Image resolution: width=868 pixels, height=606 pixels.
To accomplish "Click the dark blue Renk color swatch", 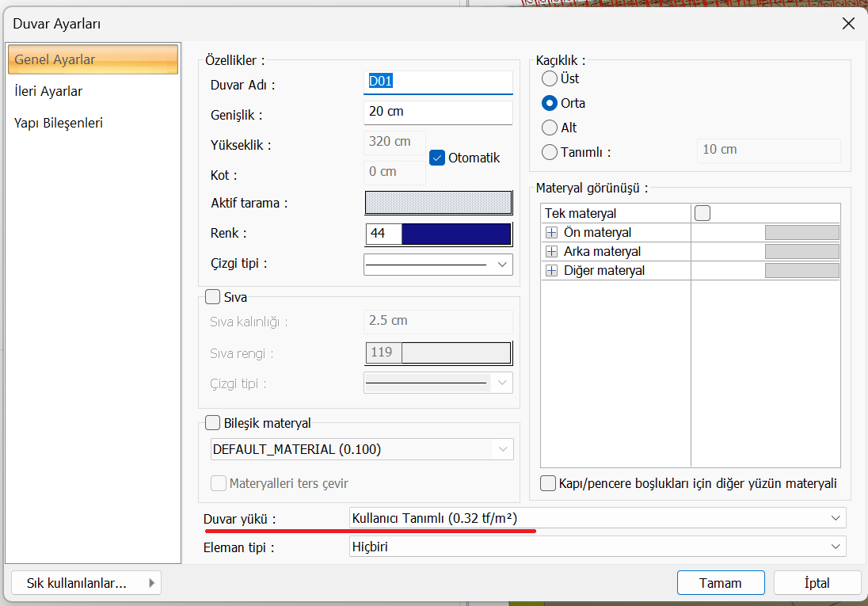I will [x=456, y=234].
